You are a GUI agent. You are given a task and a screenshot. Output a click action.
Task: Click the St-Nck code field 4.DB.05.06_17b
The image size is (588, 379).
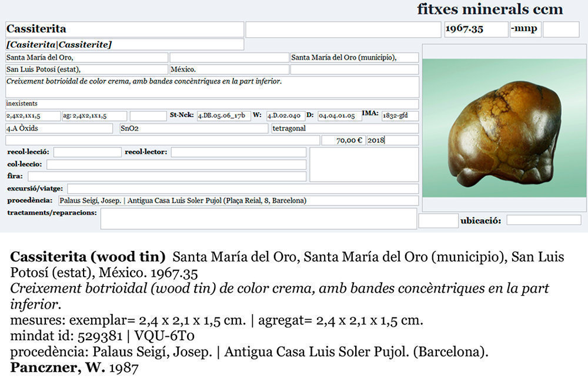[224, 116]
